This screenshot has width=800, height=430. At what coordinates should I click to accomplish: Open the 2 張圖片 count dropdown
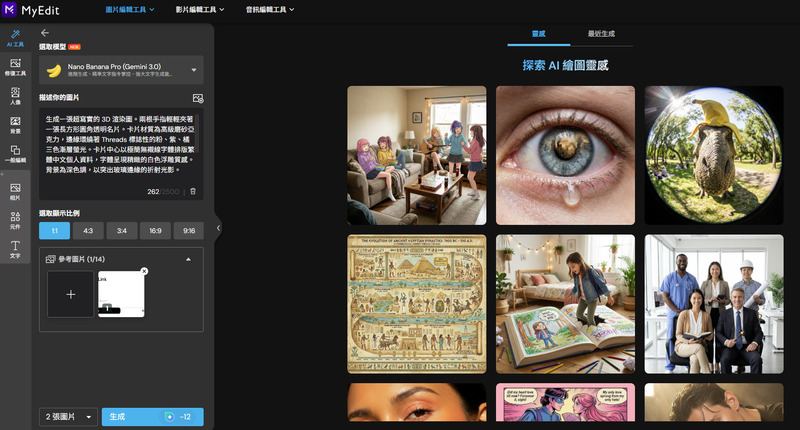[68, 417]
